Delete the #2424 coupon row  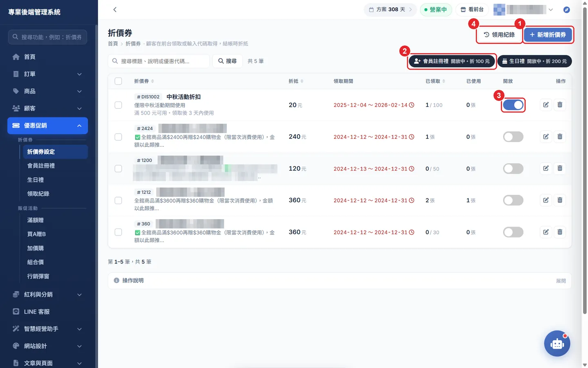tap(560, 137)
